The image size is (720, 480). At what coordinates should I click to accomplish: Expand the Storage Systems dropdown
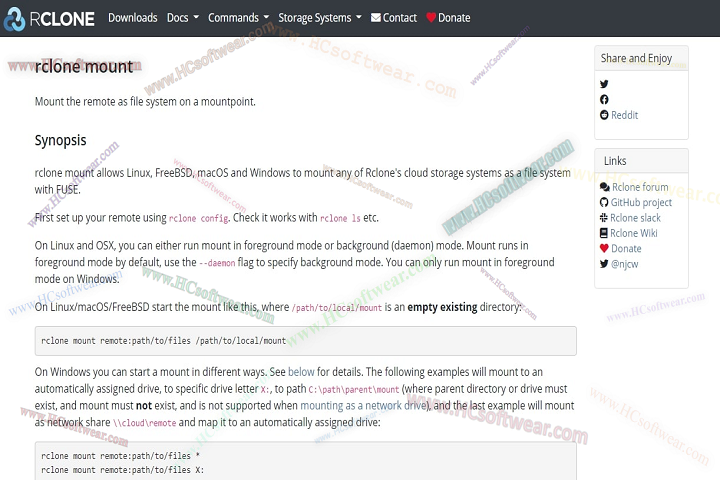(319, 17)
